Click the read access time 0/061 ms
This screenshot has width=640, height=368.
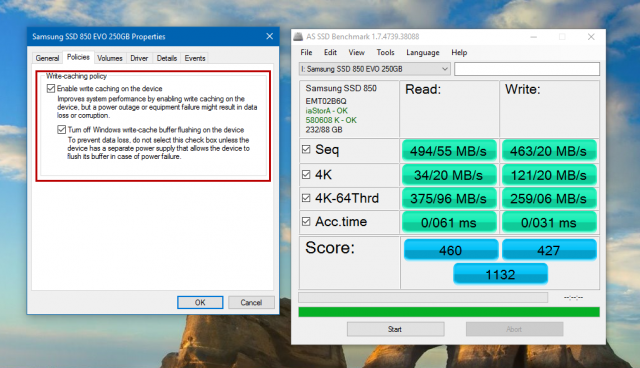coord(449,222)
